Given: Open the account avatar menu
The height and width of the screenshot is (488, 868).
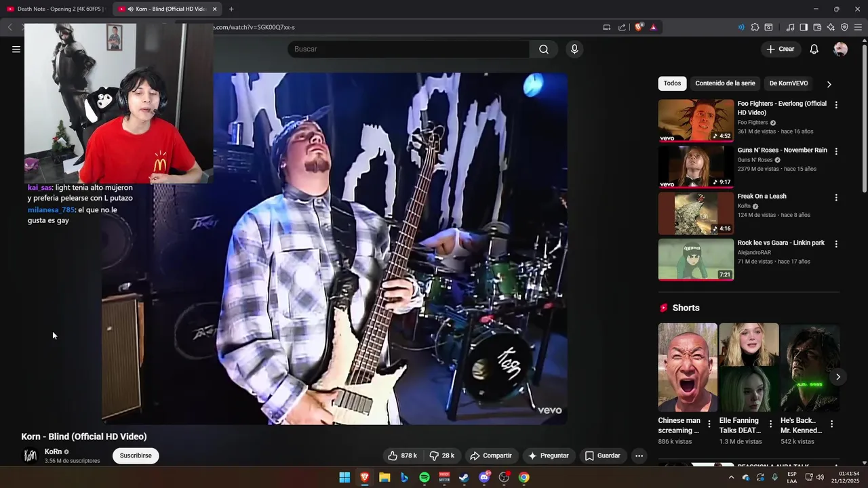Looking at the screenshot, I should click(840, 49).
